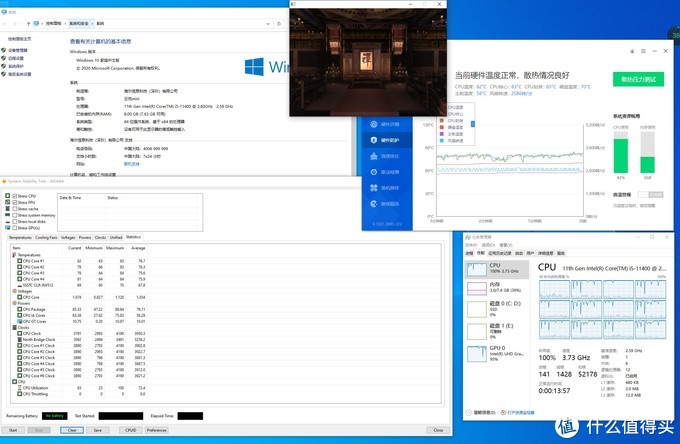Open the Voltages tab in AIDA64

(68, 237)
